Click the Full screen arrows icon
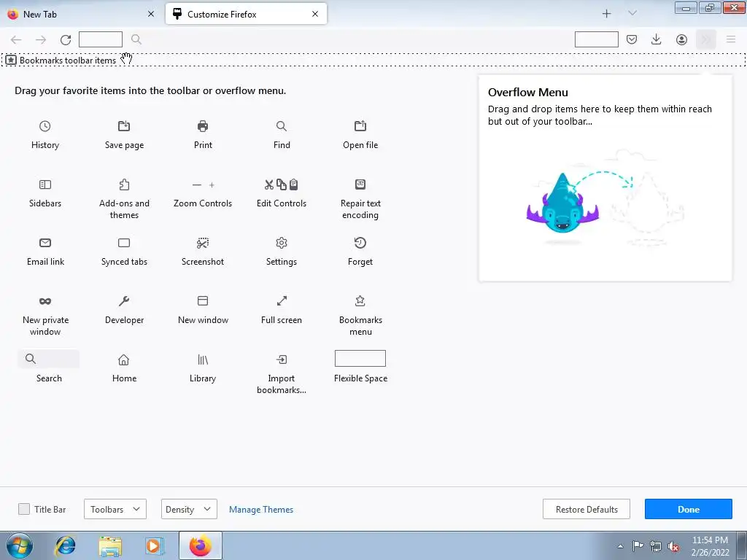The width and height of the screenshot is (747, 560). click(282, 301)
